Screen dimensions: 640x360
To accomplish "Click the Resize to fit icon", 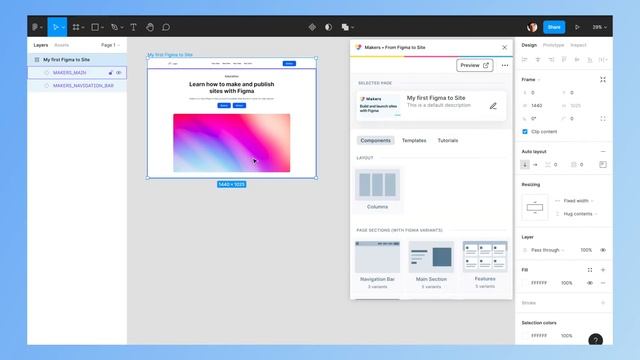I will 603,80.
